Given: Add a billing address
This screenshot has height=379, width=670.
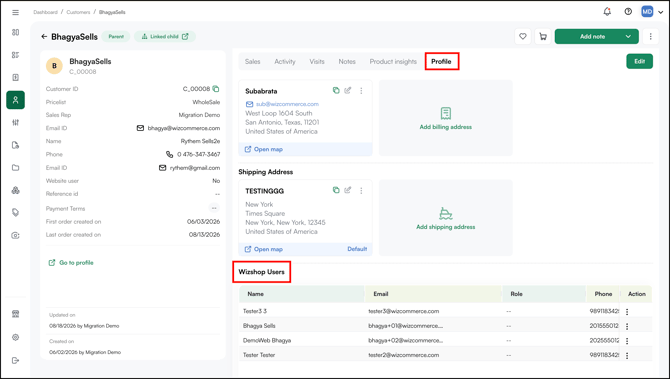Looking at the screenshot, I should coord(446,118).
